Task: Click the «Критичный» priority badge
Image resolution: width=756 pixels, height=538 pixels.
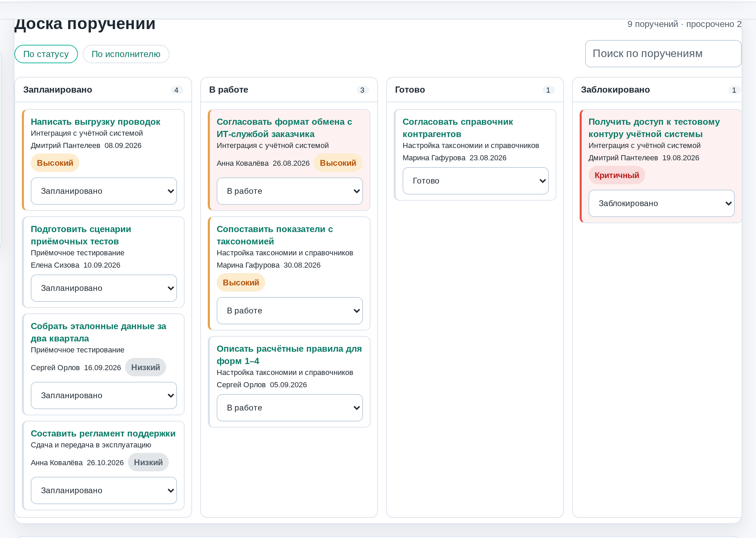Action: click(617, 175)
